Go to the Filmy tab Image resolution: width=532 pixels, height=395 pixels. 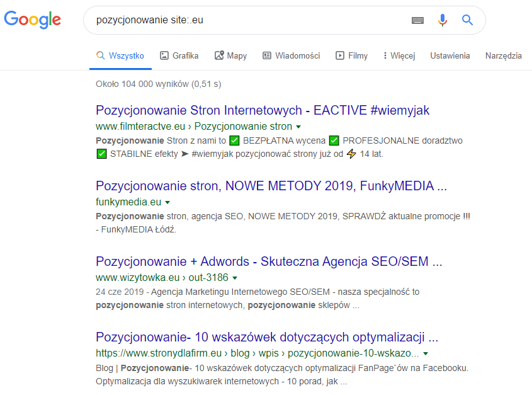(x=351, y=55)
